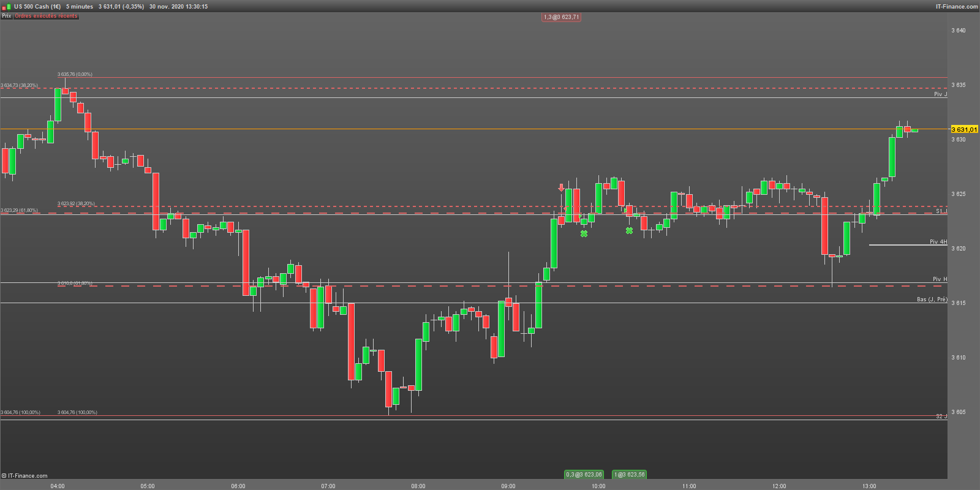Click 04:00 on the time axis
The image size is (980, 490).
[58, 486]
